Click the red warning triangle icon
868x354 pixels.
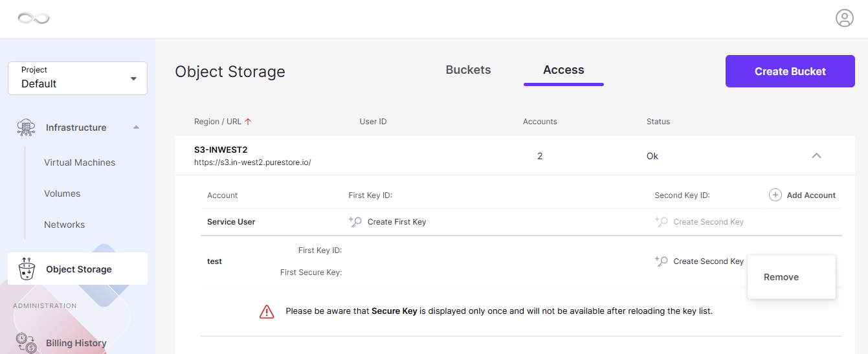(267, 311)
